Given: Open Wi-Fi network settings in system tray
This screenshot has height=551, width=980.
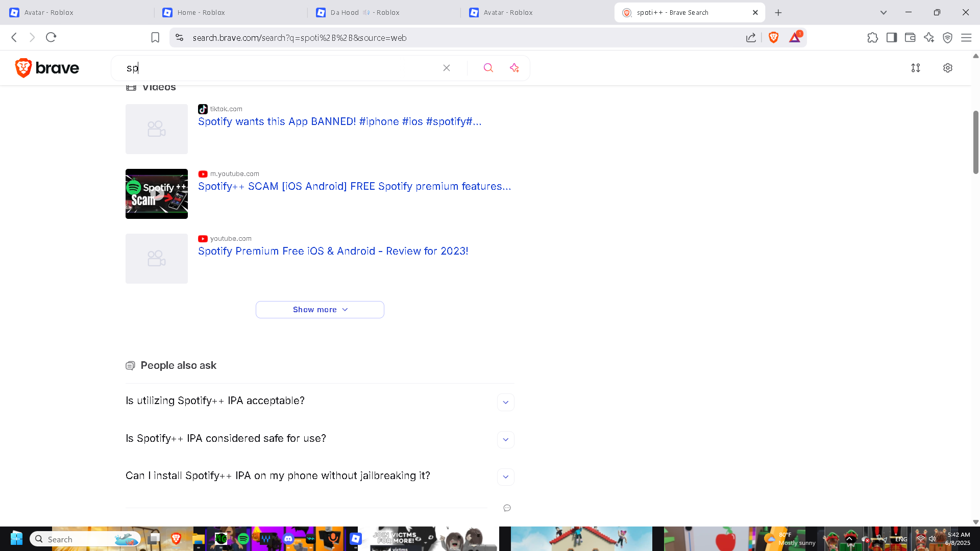Looking at the screenshot, I should tap(920, 539).
